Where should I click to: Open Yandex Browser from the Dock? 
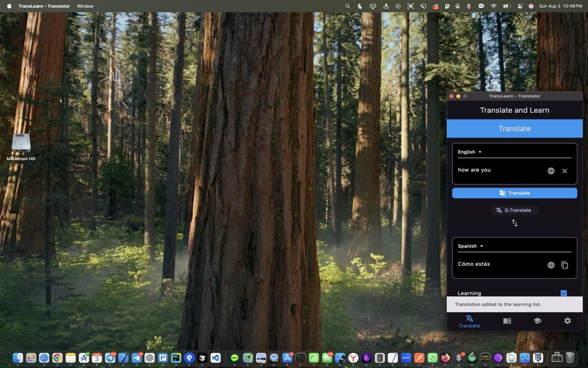click(353, 358)
